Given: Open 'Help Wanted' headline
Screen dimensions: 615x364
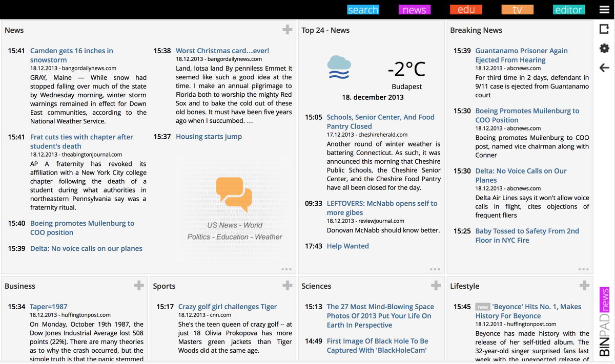Looking at the screenshot, I should click(x=347, y=246).
